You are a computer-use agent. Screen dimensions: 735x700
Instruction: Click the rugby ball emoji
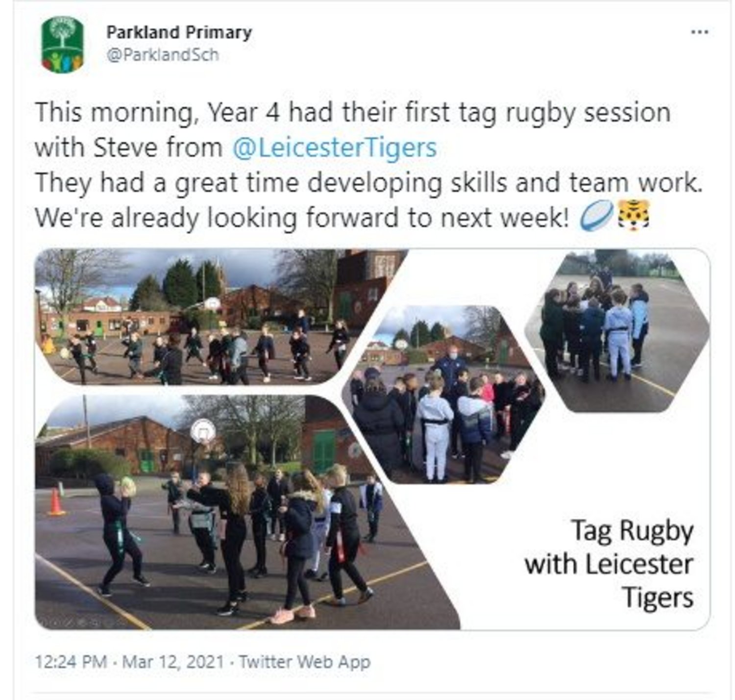point(596,216)
